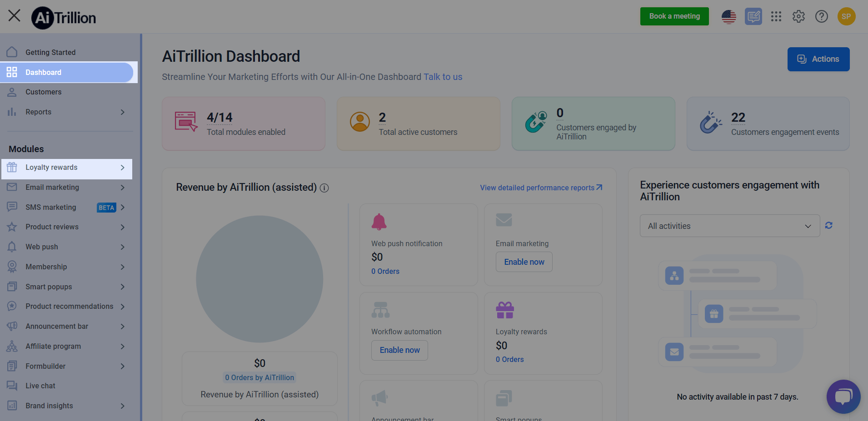Click the Membership badge icon
Viewport: 868px width, 421px height.
pyautogui.click(x=12, y=267)
